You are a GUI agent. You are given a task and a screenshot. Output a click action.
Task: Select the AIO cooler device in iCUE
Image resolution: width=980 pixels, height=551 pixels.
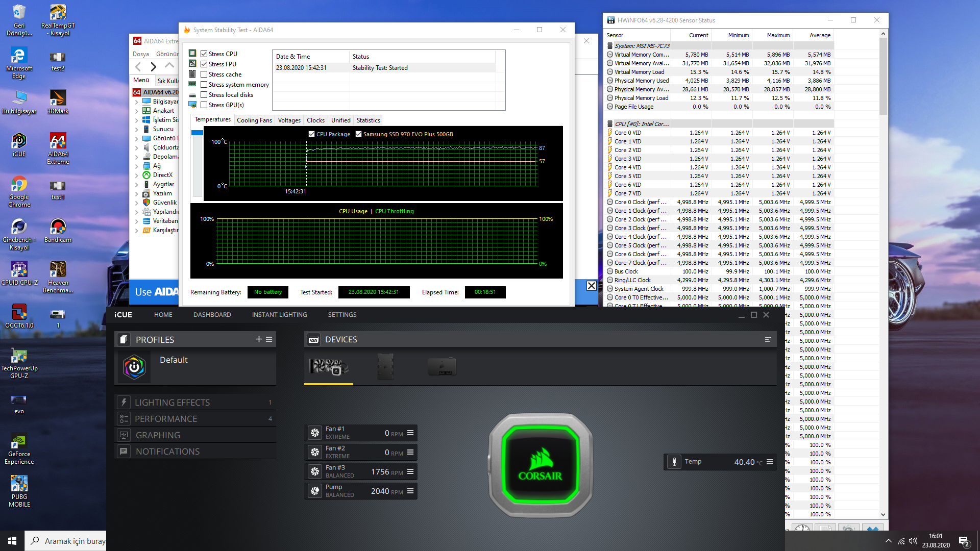tap(329, 366)
